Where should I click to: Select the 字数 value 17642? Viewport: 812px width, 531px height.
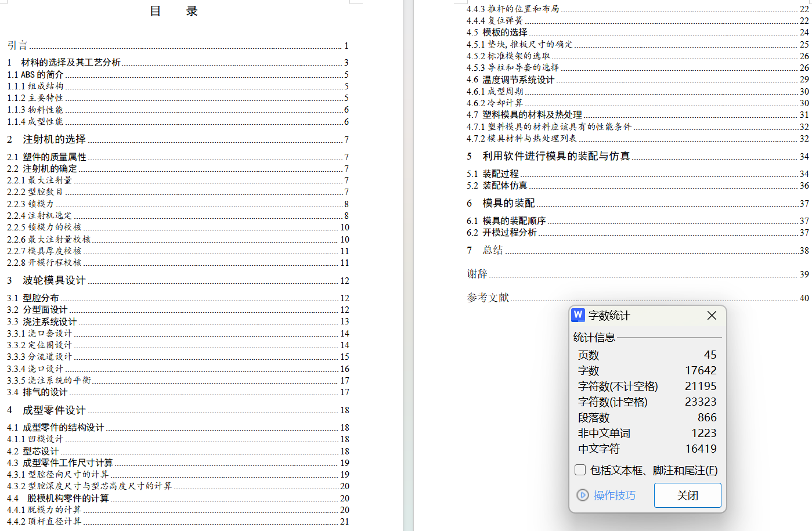[x=701, y=370]
